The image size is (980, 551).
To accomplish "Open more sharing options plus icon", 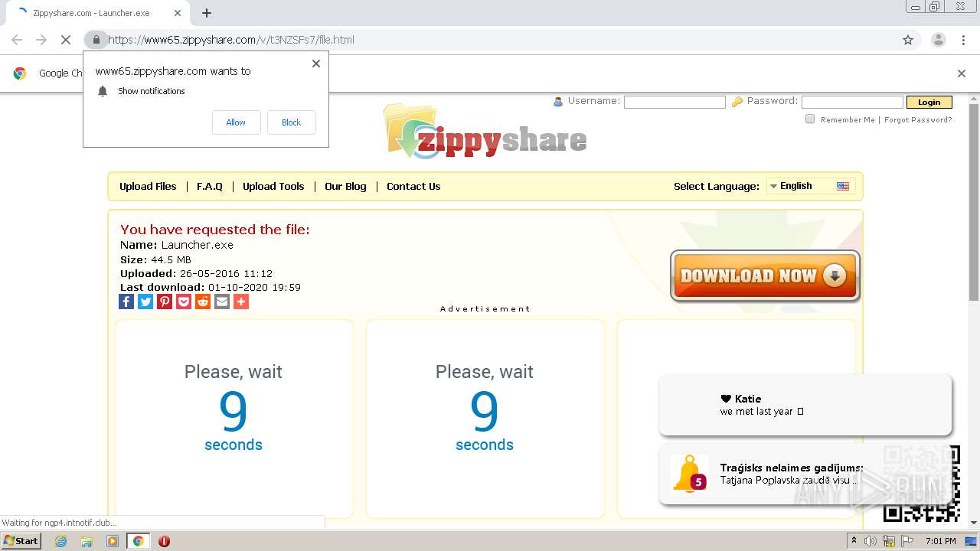I will pyautogui.click(x=241, y=302).
